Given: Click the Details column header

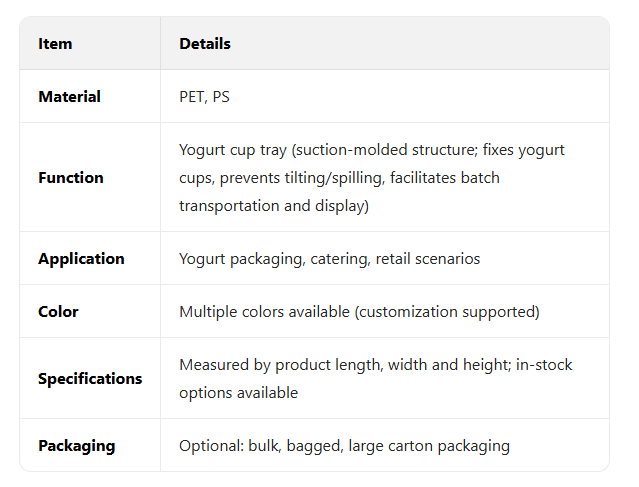Looking at the screenshot, I should pyautogui.click(x=205, y=44).
